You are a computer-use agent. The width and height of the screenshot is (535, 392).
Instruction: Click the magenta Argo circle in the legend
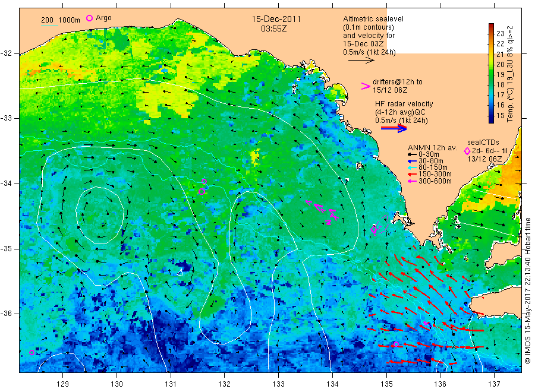click(x=89, y=18)
